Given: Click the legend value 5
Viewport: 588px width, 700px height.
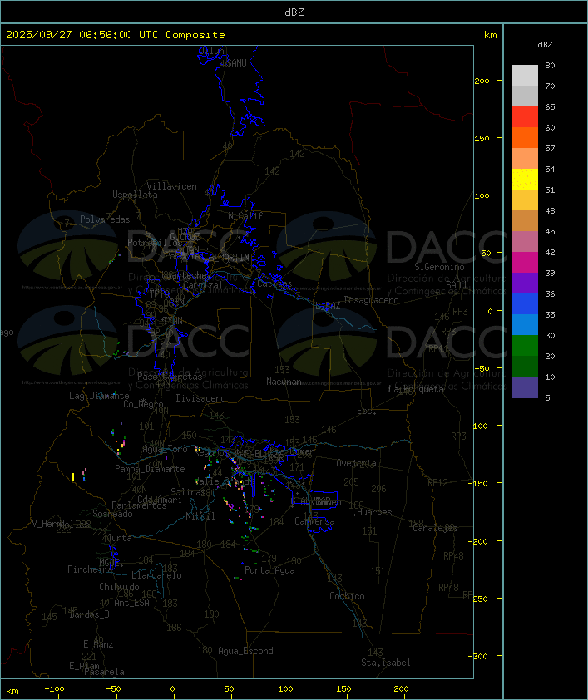Looking at the screenshot, I should click(547, 397).
